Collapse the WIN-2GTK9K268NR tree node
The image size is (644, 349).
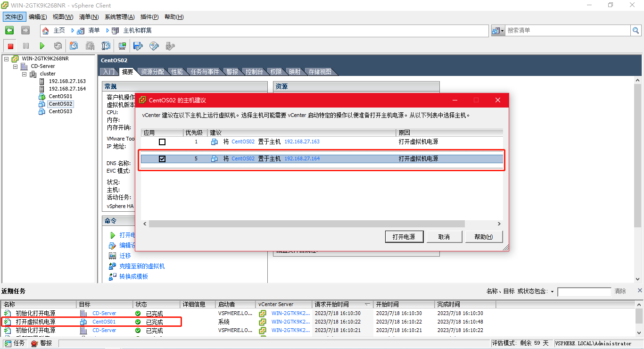click(7, 59)
